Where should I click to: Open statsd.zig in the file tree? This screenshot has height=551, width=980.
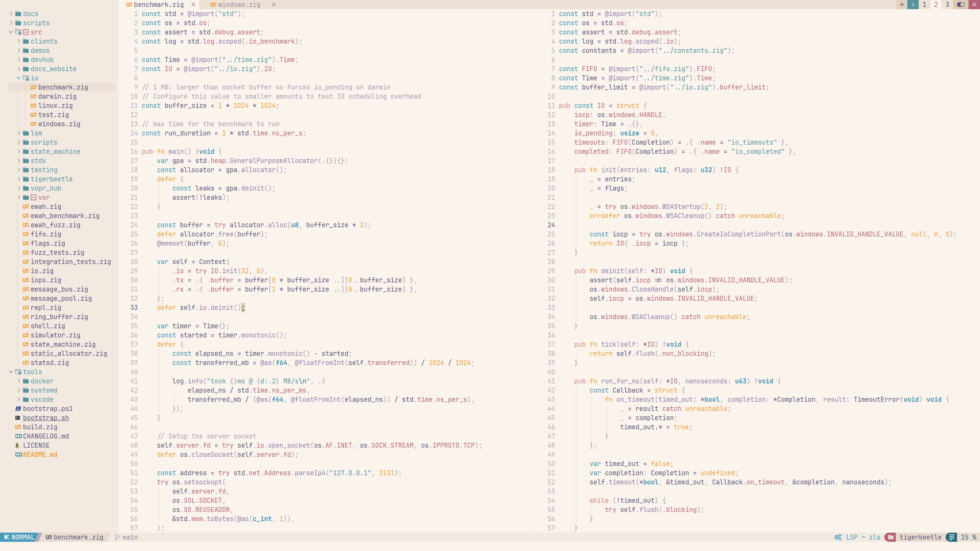pyautogui.click(x=50, y=363)
